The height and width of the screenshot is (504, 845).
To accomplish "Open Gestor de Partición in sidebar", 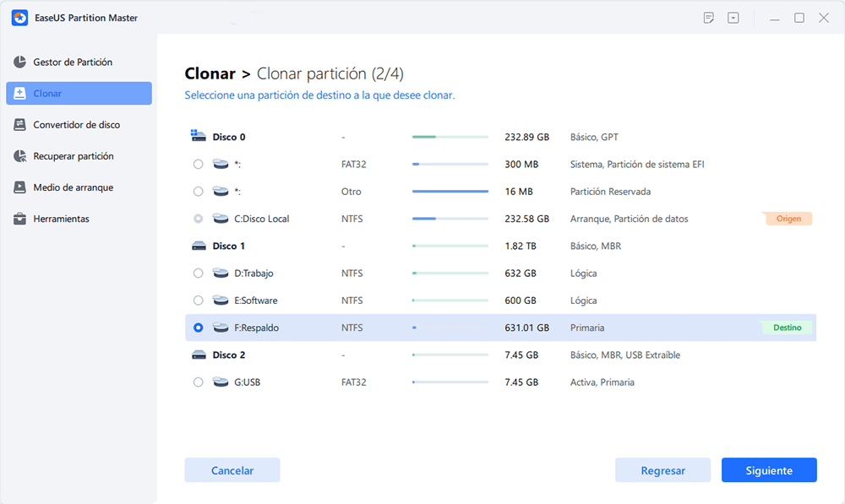I will click(79, 62).
